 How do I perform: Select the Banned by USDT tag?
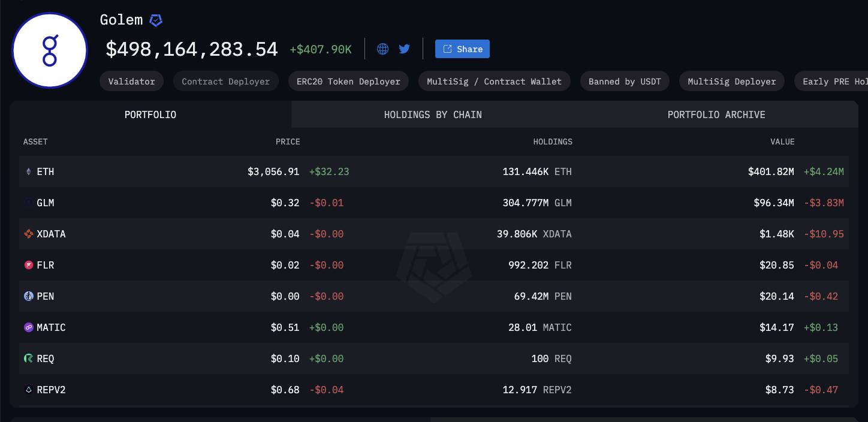(x=625, y=82)
